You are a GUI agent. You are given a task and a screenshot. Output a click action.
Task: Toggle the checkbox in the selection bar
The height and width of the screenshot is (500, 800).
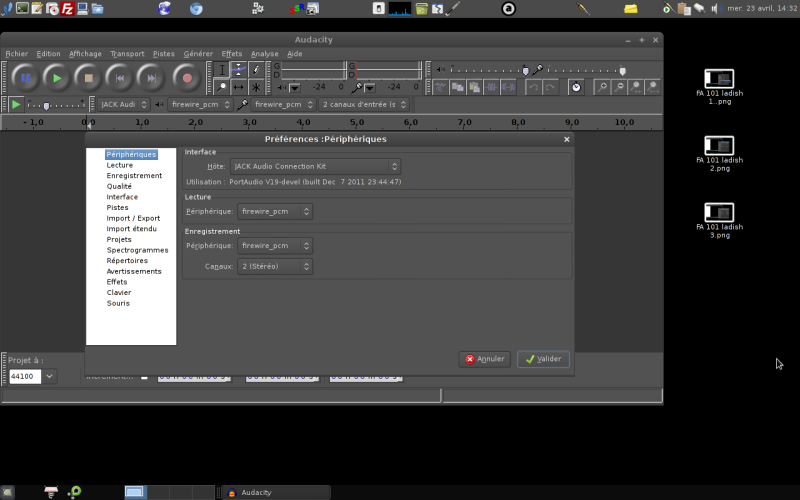[144, 377]
